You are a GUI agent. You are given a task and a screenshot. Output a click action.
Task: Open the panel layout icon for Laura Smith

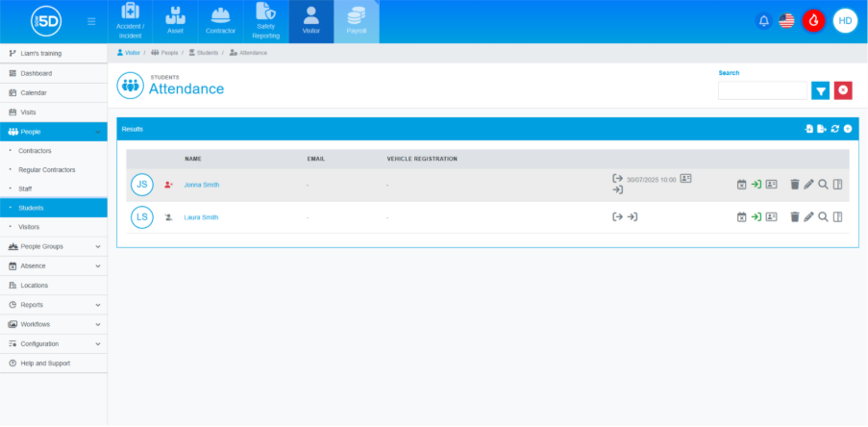tap(837, 217)
